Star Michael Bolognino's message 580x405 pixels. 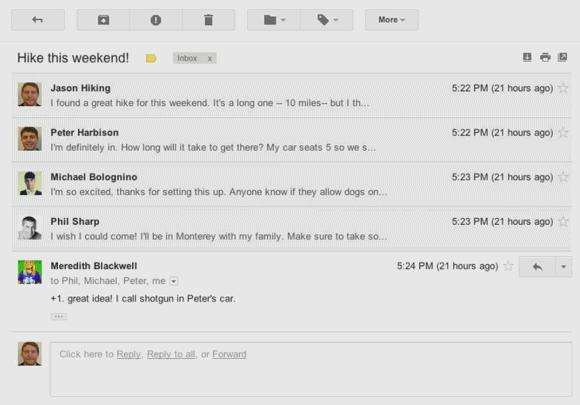[x=563, y=177]
